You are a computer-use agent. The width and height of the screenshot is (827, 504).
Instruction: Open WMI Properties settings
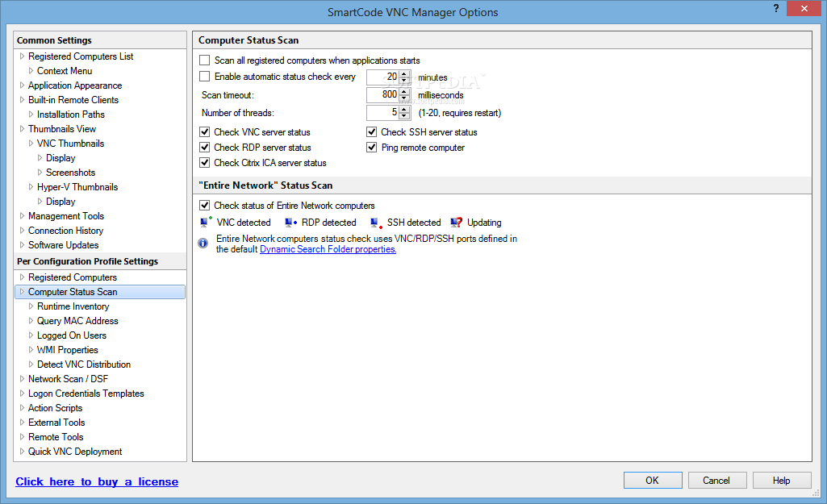68,350
